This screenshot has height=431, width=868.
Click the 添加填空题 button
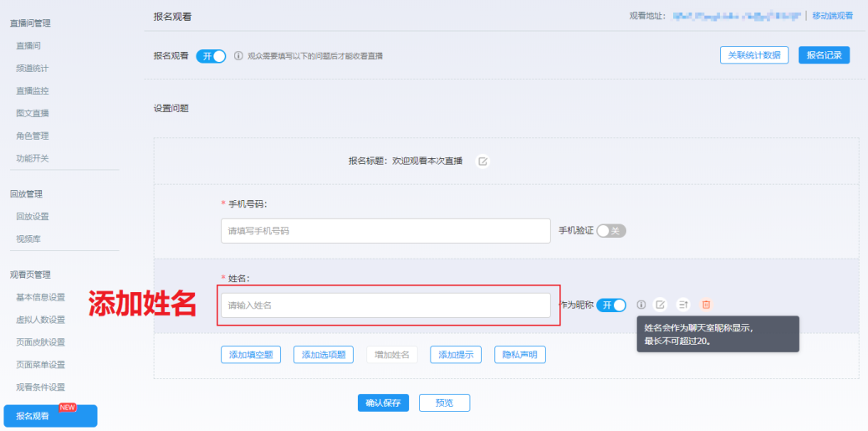tap(251, 355)
